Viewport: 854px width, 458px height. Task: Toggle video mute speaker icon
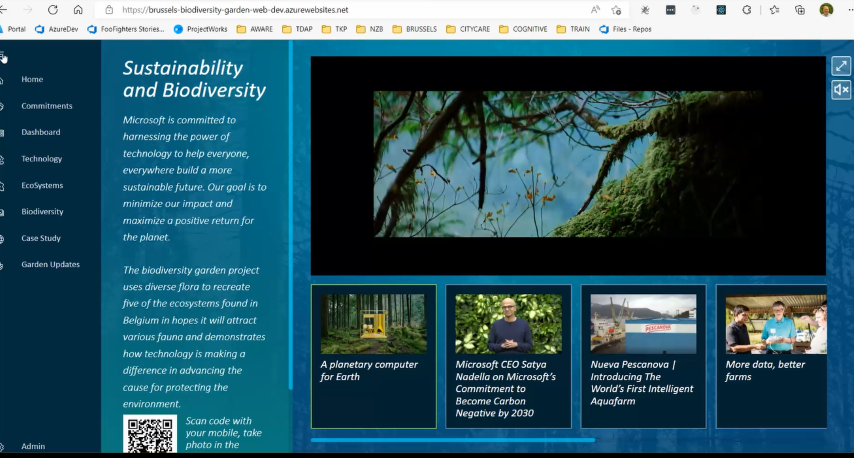point(841,90)
